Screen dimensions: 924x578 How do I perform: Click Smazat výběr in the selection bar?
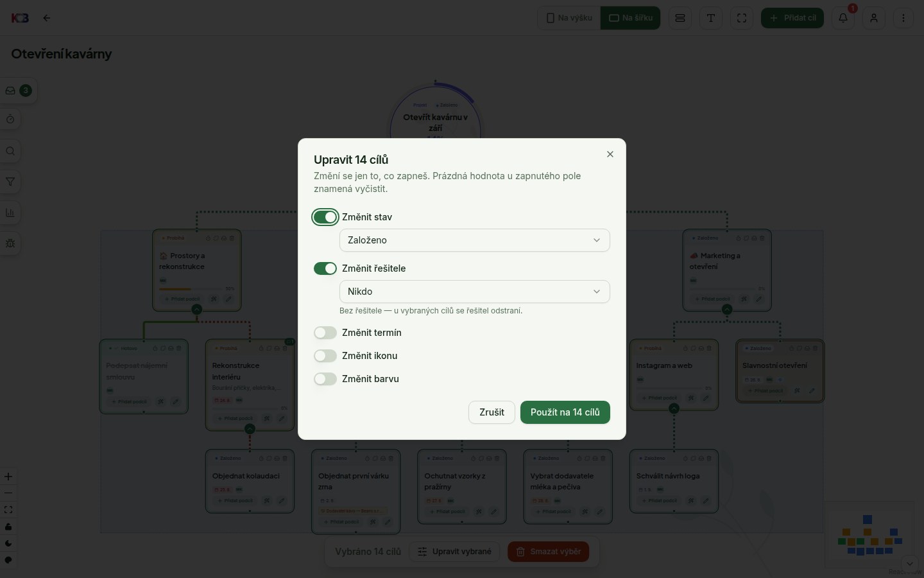tap(549, 552)
